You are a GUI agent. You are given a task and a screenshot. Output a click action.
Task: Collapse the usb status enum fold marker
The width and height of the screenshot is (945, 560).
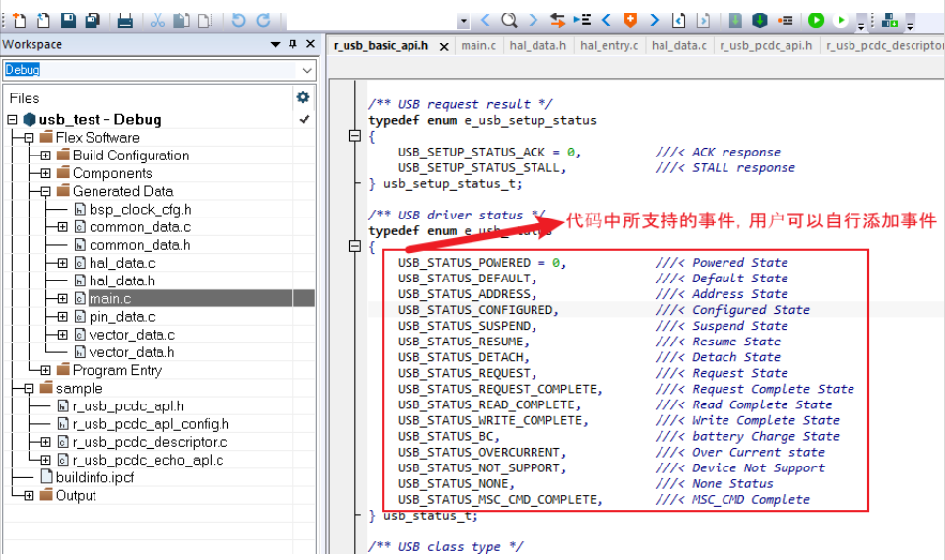355,246
